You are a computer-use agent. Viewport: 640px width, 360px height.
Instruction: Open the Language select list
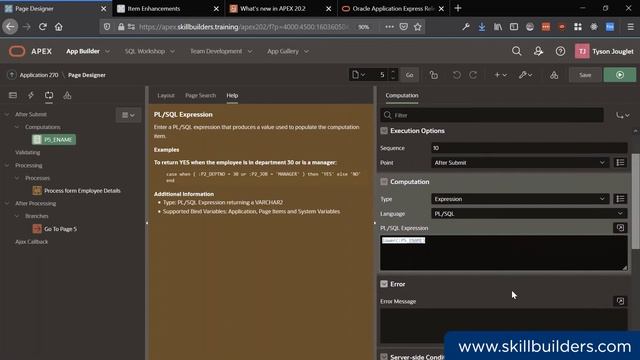tap(529, 213)
